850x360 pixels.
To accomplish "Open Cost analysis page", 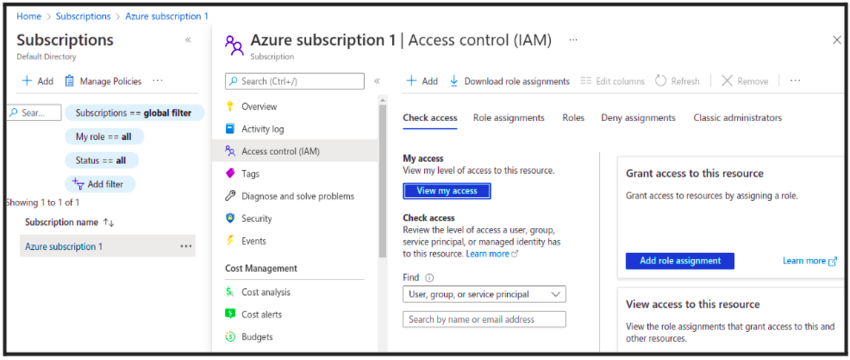I will pyautogui.click(x=266, y=292).
